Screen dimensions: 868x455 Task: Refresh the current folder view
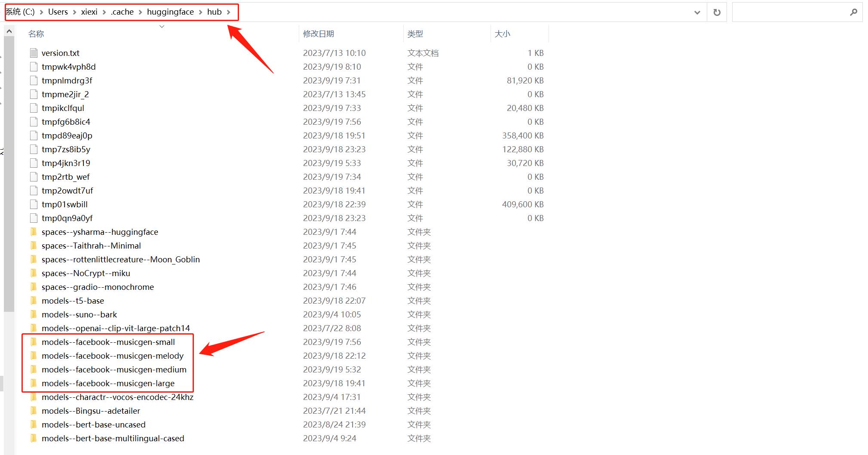point(717,12)
